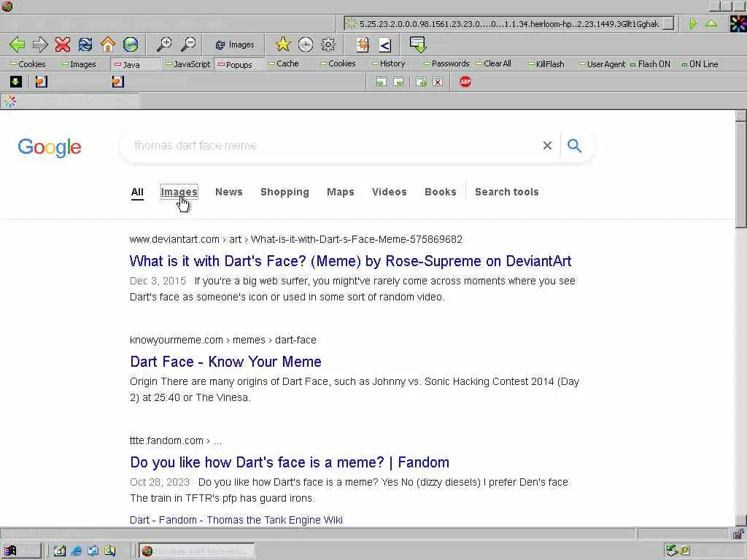This screenshot has height=560, width=747.
Task: Open preferences with the gear icon
Action: 328,44
